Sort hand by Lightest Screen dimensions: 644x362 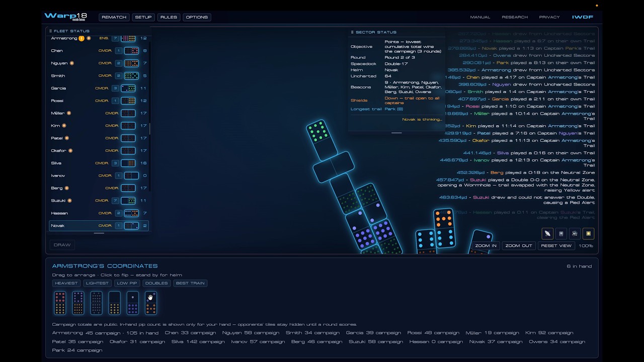97,283
